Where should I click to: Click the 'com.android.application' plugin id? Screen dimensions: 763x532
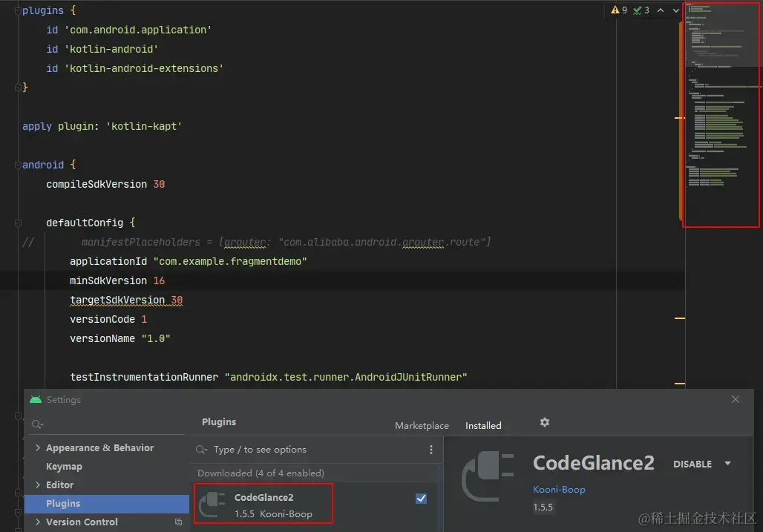pyautogui.click(x=138, y=30)
